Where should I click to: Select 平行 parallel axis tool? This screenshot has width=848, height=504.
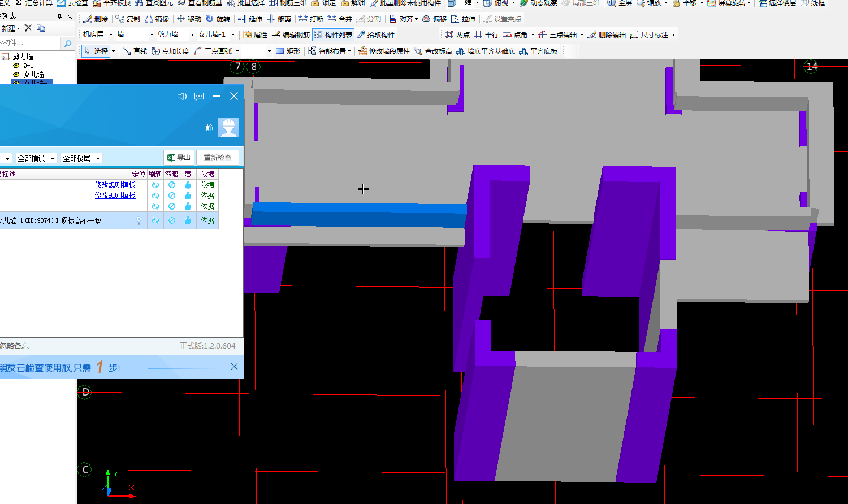(487, 34)
